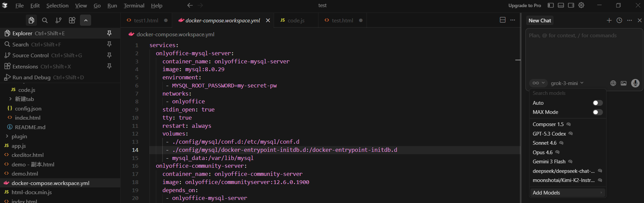
Task: Start a new chat with plus icon
Action: click(609, 20)
